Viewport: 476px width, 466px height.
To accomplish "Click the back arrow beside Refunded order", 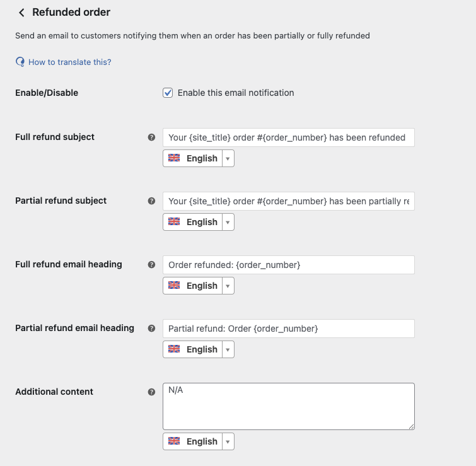I will pyautogui.click(x=21, y=13).
